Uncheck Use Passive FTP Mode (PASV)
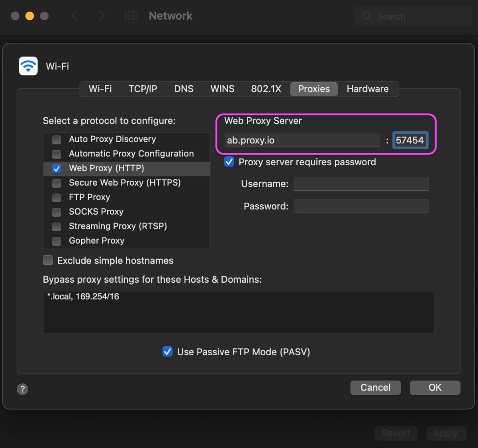Screen dimensions: 478x448 point(167,352)
